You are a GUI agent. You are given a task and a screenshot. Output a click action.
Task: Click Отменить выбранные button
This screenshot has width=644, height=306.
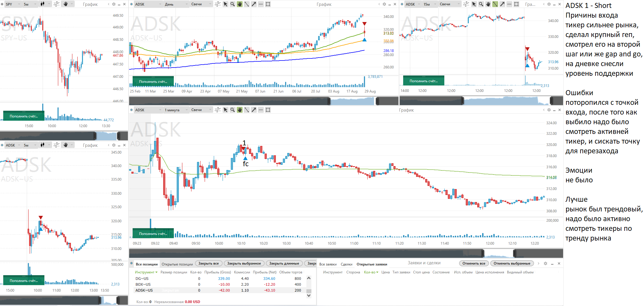click(x=512, y=263)
